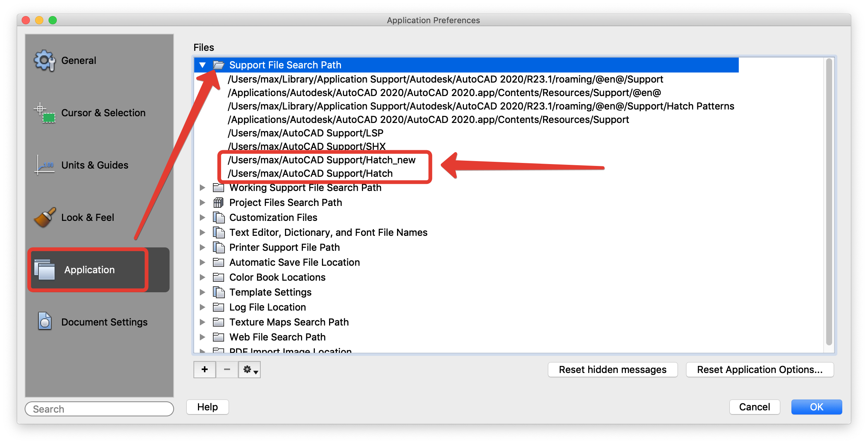This screenshot has height=444, width=868.
Task: Open the Cursor & Selection section icon
Action: click(44, 112)
